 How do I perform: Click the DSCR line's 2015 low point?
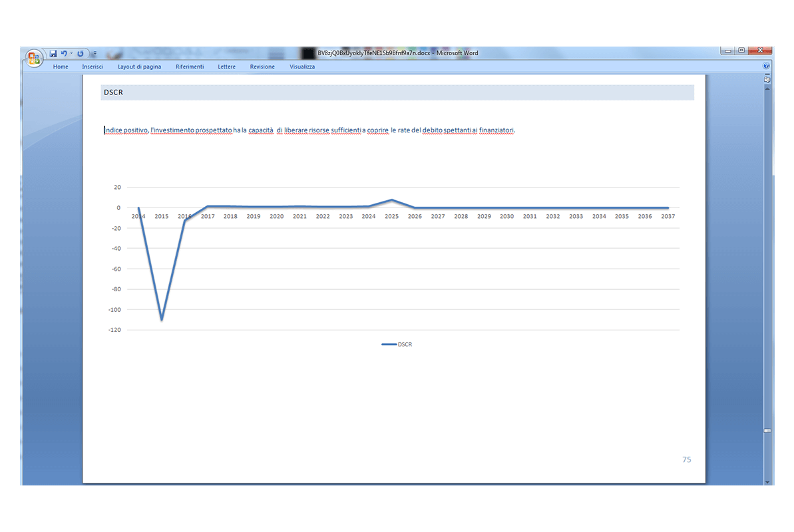(x=162, y=319)
